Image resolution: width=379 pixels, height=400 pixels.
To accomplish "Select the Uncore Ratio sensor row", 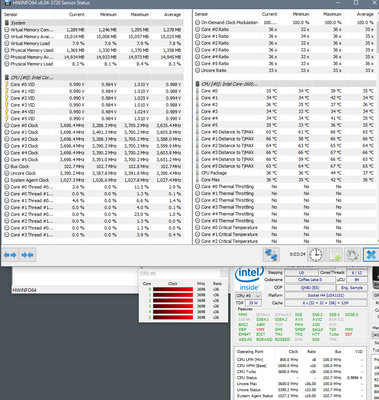I will click(285, 70).
